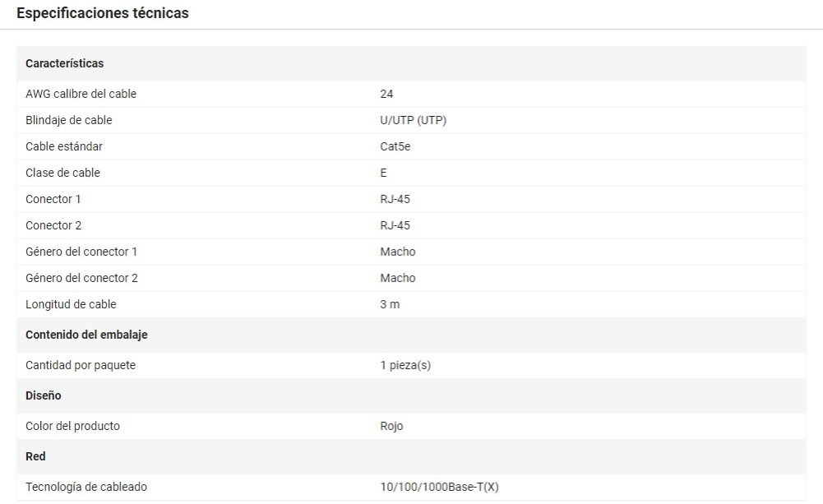Click the Longitud de cable label

pyautogui.click(x=71, y=304)
